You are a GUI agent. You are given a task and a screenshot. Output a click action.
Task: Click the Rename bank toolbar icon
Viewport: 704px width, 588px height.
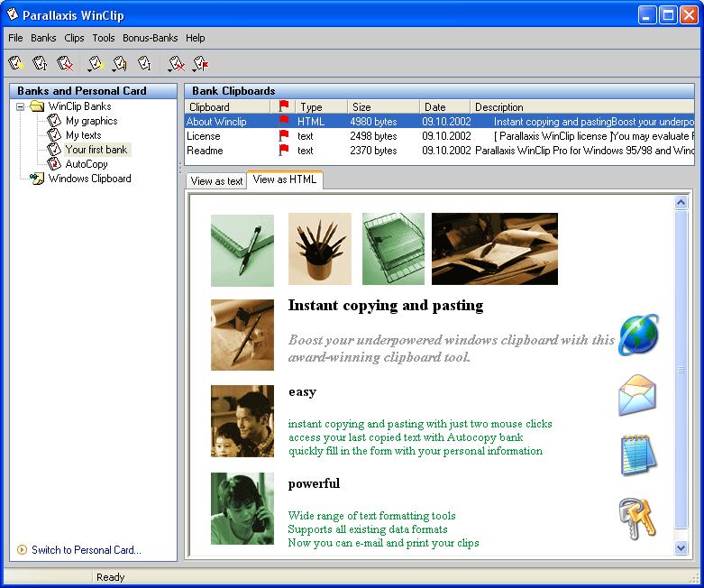pos(41,63)
